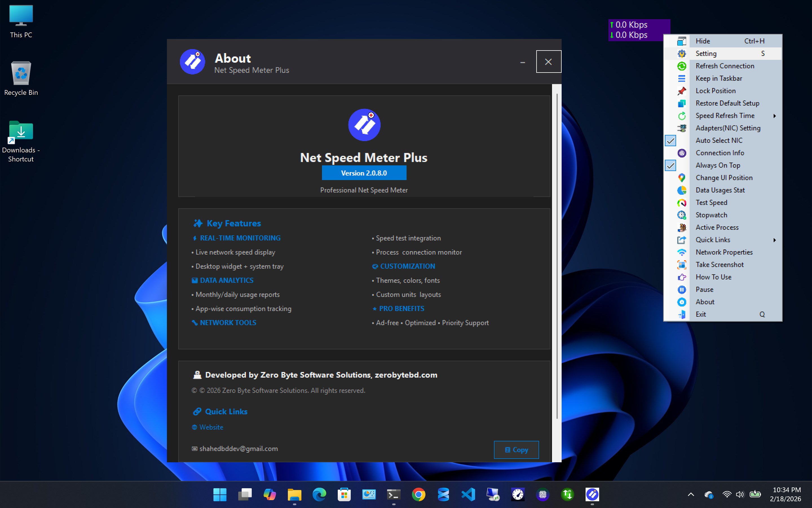This screenshot has height=508, width=812.
Task: Click the DATA ANALYTICS heading
Action: click(x=226, y=281)
